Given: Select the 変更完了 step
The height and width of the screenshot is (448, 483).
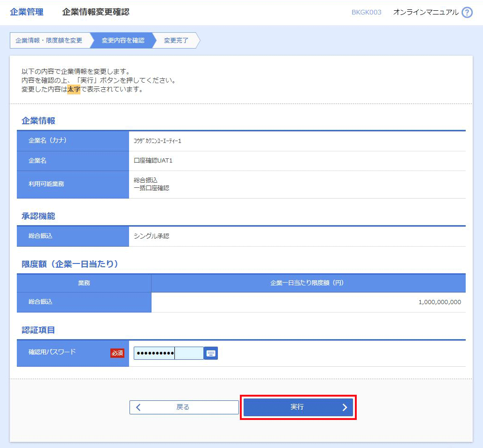Looking at the screenshot, I should [176, 41].
